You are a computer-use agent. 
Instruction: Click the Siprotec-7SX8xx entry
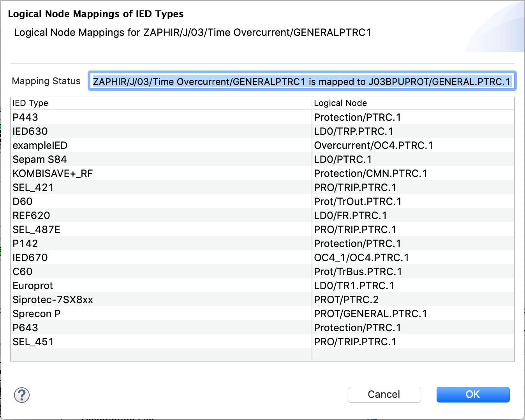(x=53, y=300)
